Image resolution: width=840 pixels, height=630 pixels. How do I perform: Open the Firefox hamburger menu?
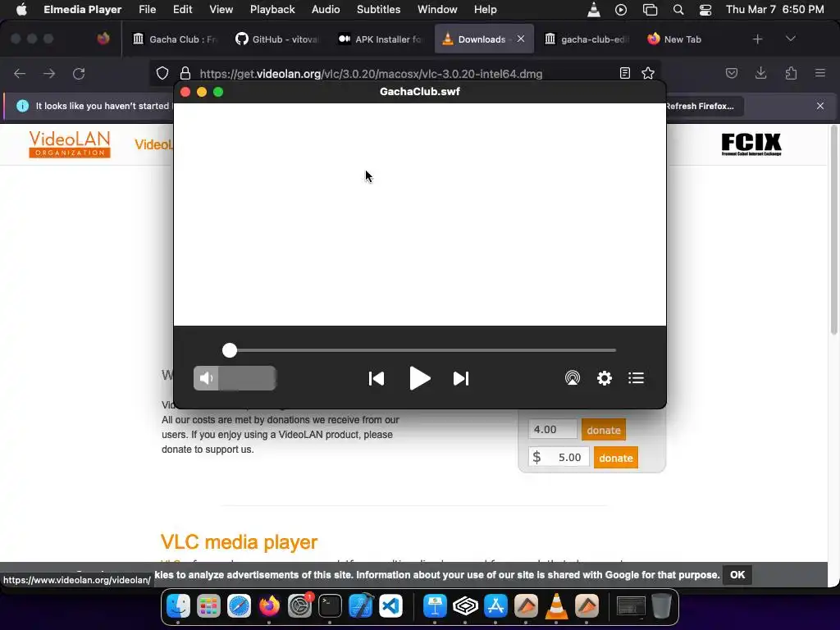(820, 73)
